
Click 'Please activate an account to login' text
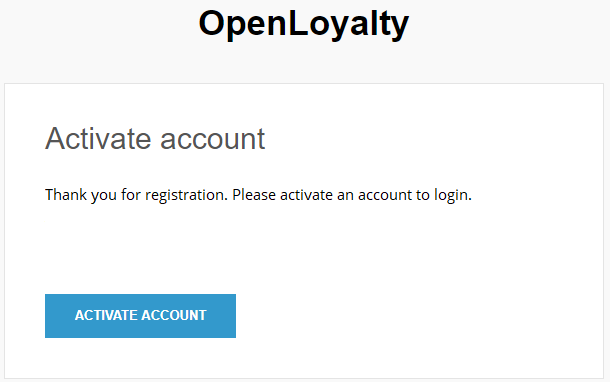(352, 195)
